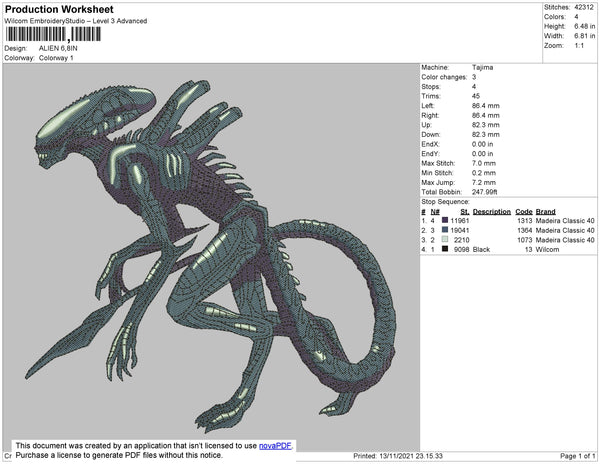Select height value 6.48 in

(584, 26)
